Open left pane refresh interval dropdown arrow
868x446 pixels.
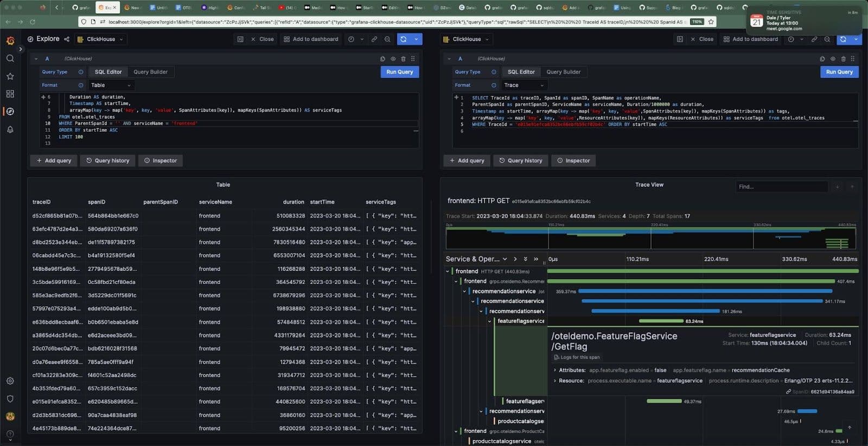(416, 39)
